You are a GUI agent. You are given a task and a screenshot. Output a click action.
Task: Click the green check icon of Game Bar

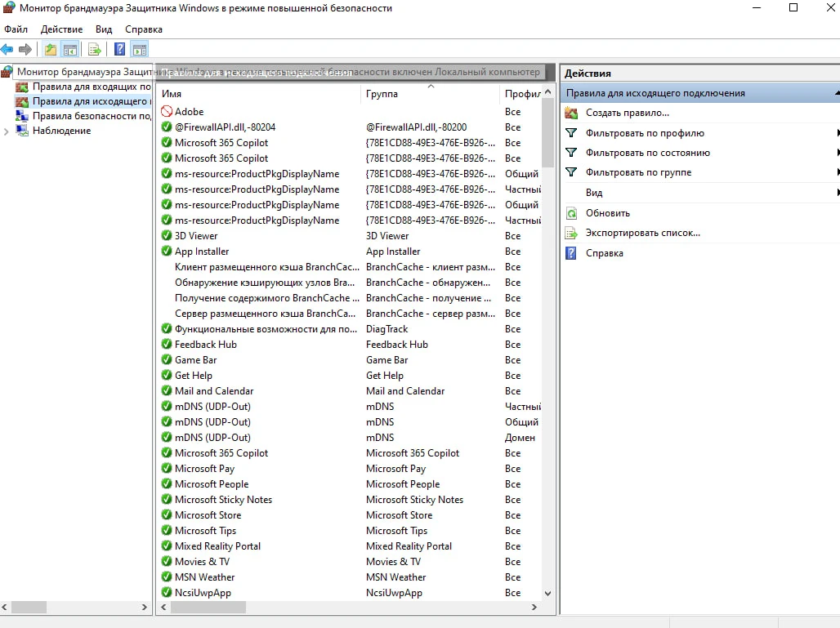coord(167,360)
